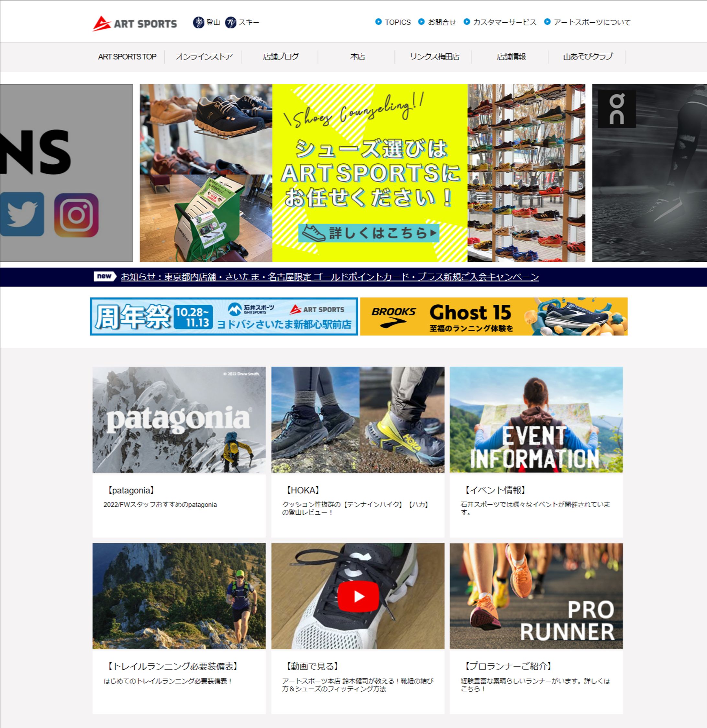Open the trail running mountain image
Image resolution: width=707 pixels, height=728 pixels.
(179, 596)
